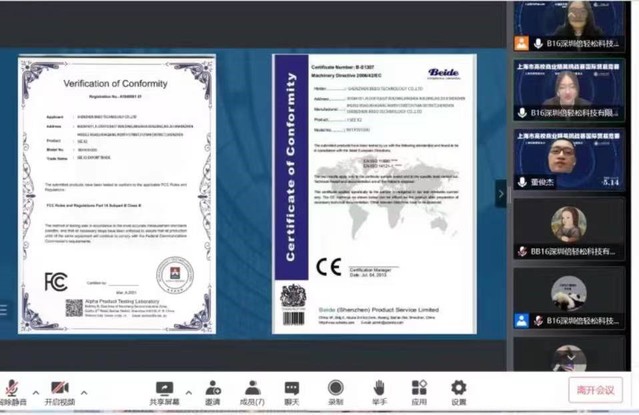The width and height of the screenshot is (639, 415).
Task: Start recording with the 录制 button
Action: click(x=336, y=391)
